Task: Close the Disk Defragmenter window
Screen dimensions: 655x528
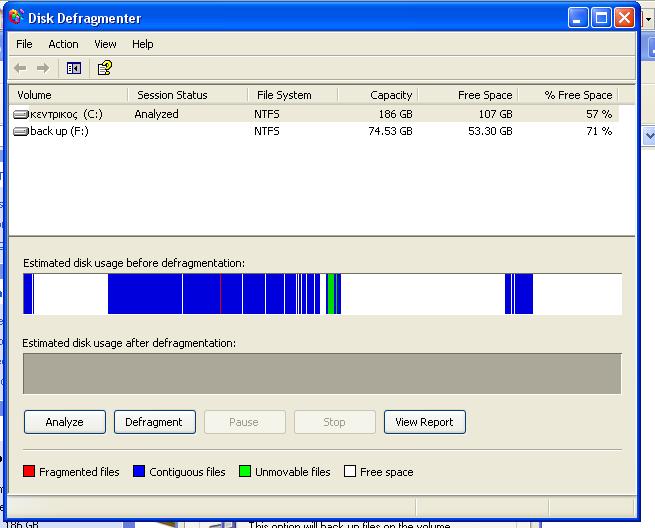Action: pos(624,18)
